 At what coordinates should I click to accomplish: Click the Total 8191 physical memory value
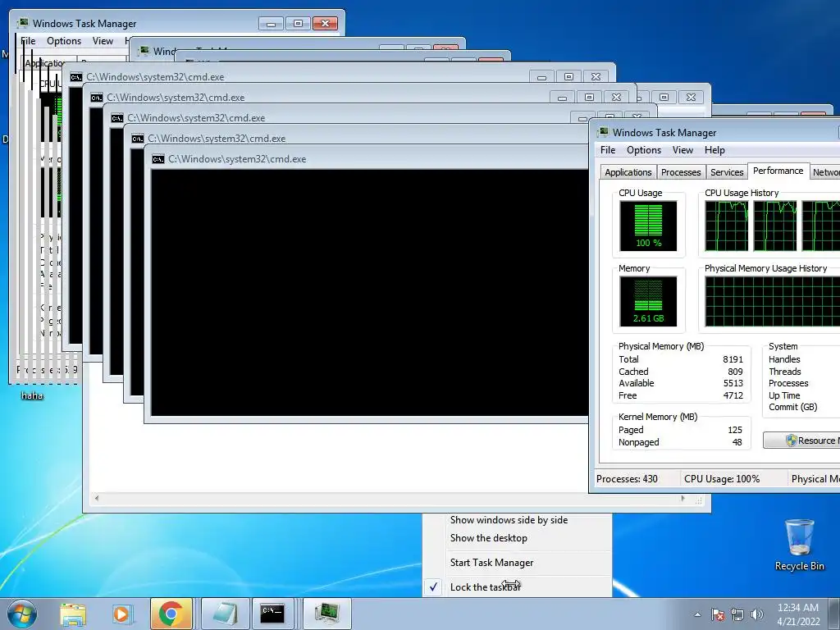click(x=733, y=359)
